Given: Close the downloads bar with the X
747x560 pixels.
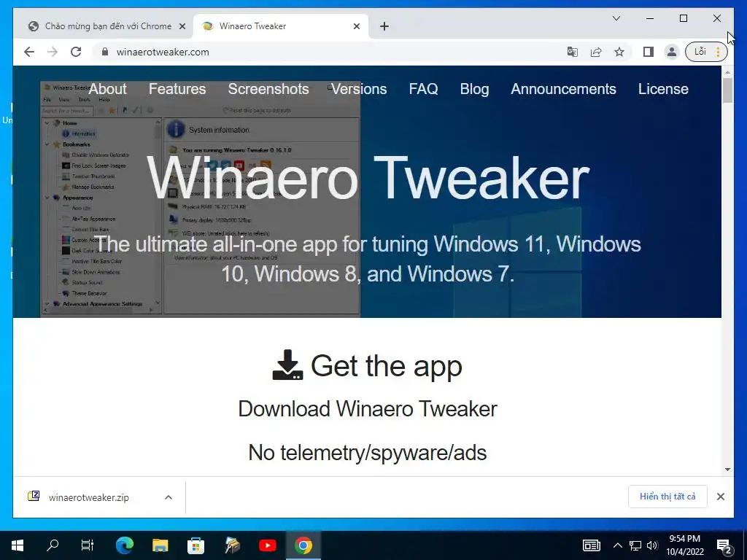Looking at the screenshot, I should click(721, 497).
